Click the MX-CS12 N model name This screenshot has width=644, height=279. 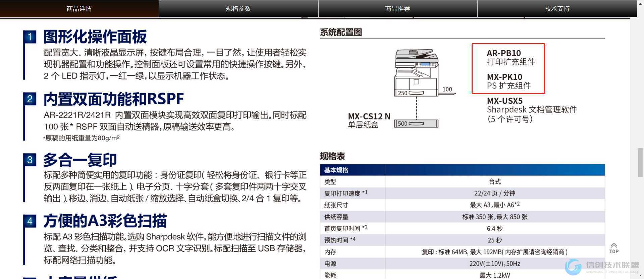click(x=369, y=116)
